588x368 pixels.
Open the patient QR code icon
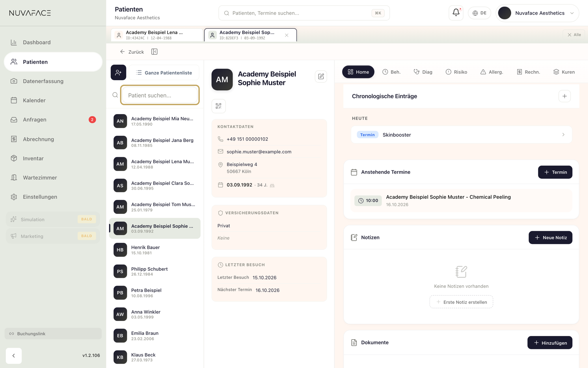coord(219,106)
